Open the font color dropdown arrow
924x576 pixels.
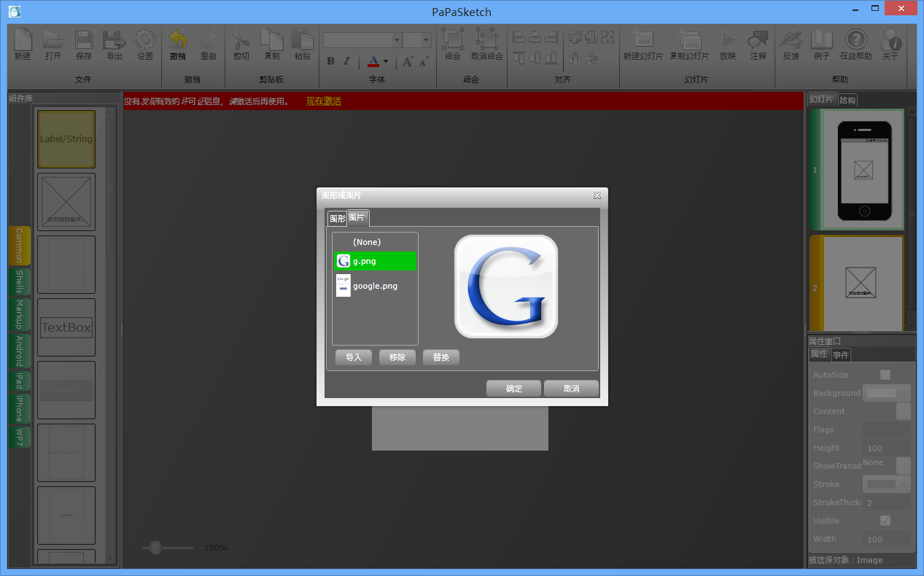tap(386, 61)
